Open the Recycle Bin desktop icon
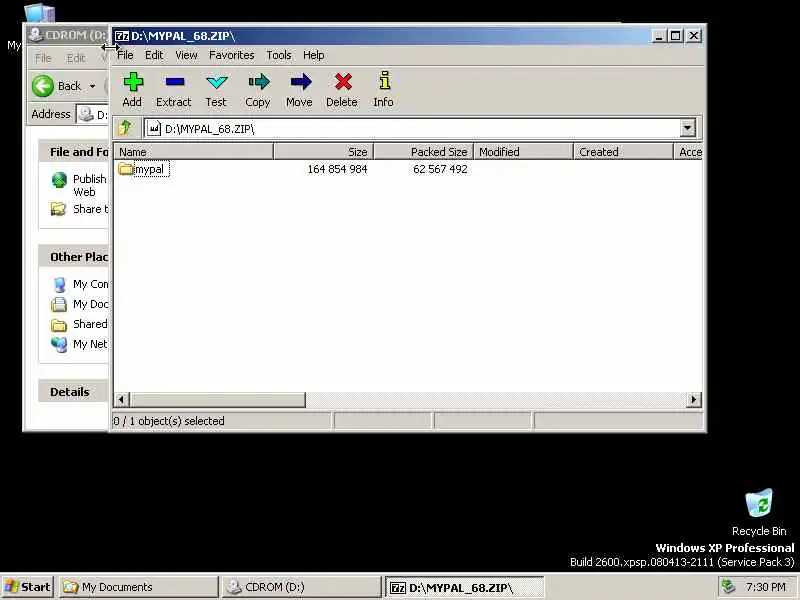 coord(759,512)
